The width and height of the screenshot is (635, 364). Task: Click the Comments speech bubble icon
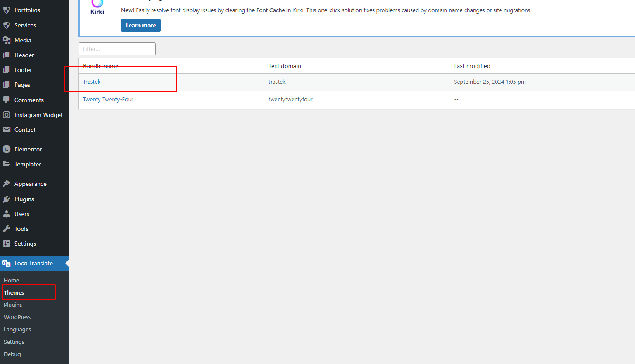click(x=7, y=100)
